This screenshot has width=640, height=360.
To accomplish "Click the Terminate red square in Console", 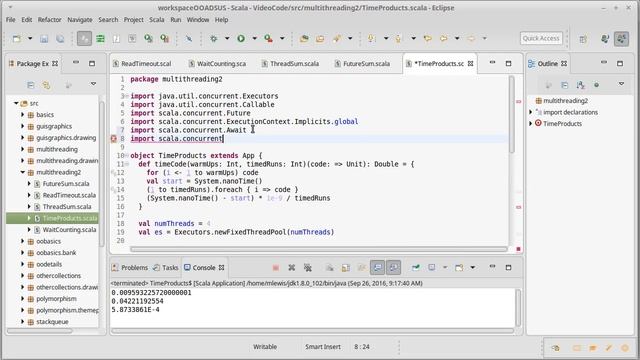I will (x=276, y=268).
